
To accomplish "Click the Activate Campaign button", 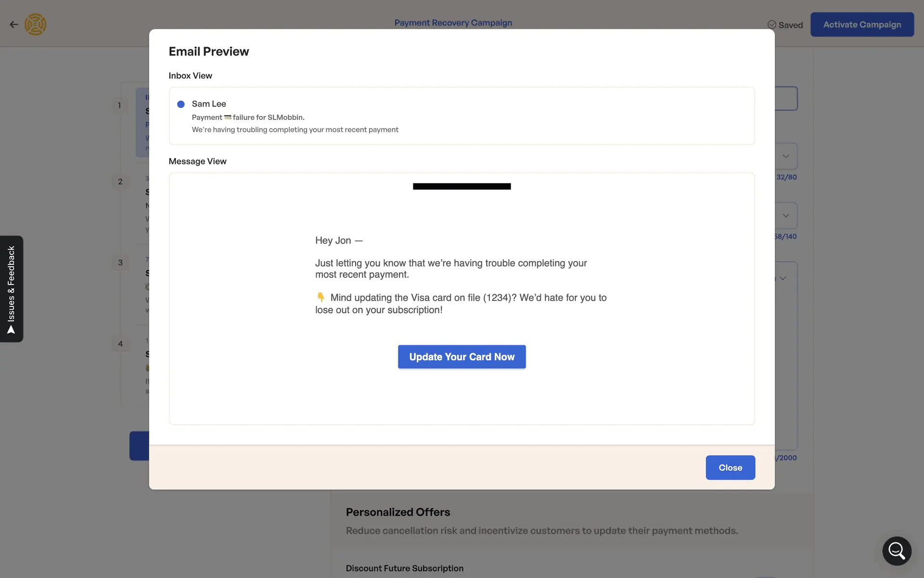I will (x=862, y=25).
